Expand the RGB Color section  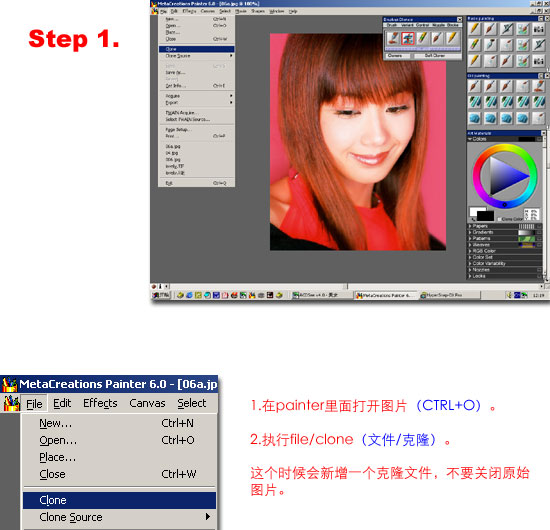click(x=470, y=251)
